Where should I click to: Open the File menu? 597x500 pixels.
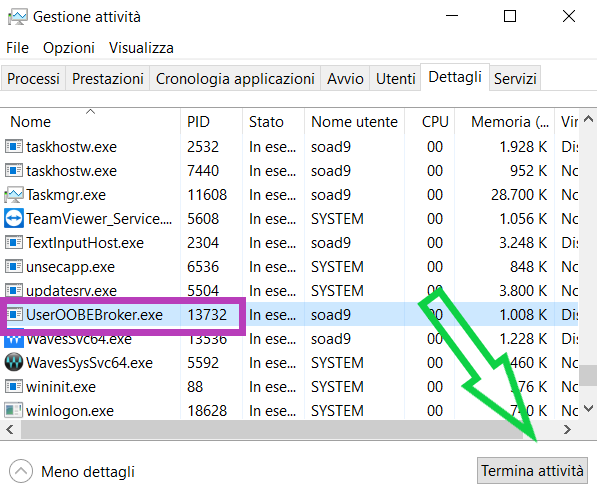click(18, 48)
